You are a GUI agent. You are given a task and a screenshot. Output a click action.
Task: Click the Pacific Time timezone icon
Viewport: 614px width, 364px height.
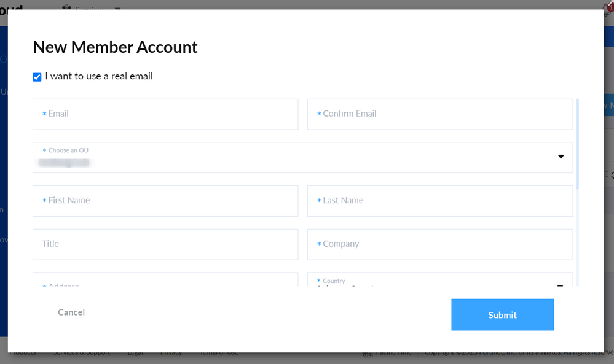pyautogui.click(x=368, y=354)
